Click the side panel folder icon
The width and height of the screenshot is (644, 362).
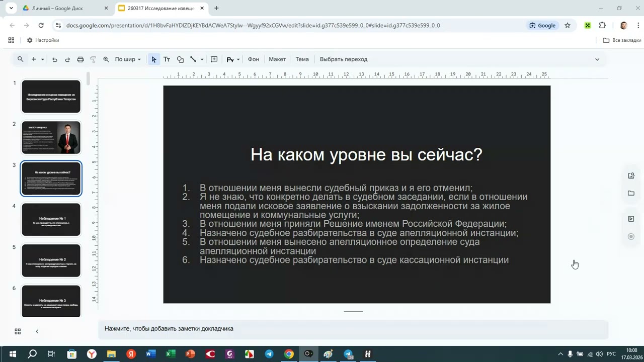(631, 193)
